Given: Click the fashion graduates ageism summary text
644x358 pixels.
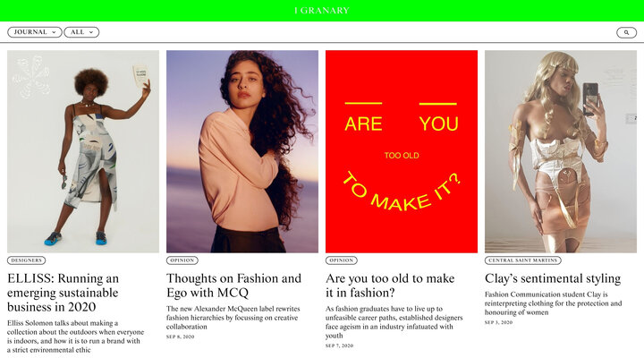Looking at the screenshot, I should pos(394,322).
